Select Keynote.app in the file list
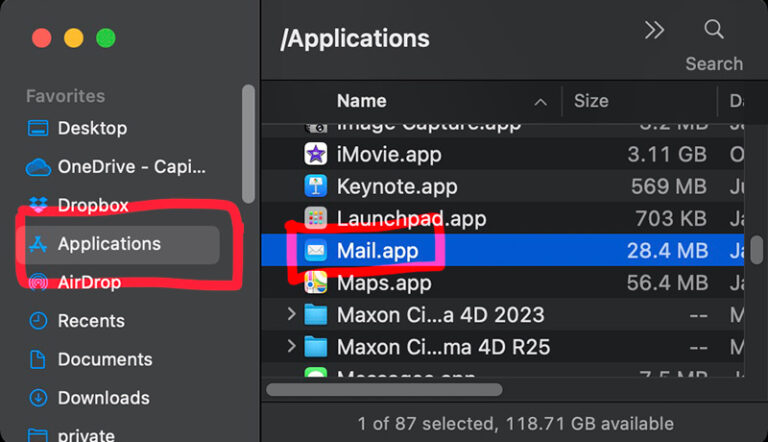The height and width of the screenshot is (442, 768). click(397, 187)
